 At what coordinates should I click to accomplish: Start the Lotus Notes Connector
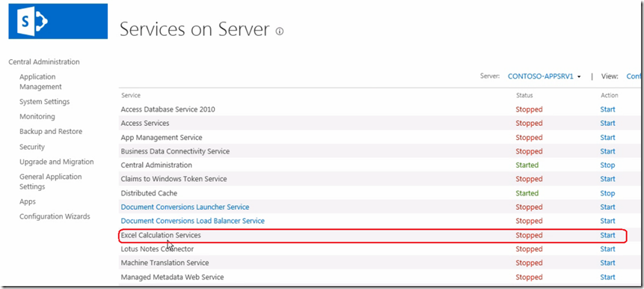point(607,249)
